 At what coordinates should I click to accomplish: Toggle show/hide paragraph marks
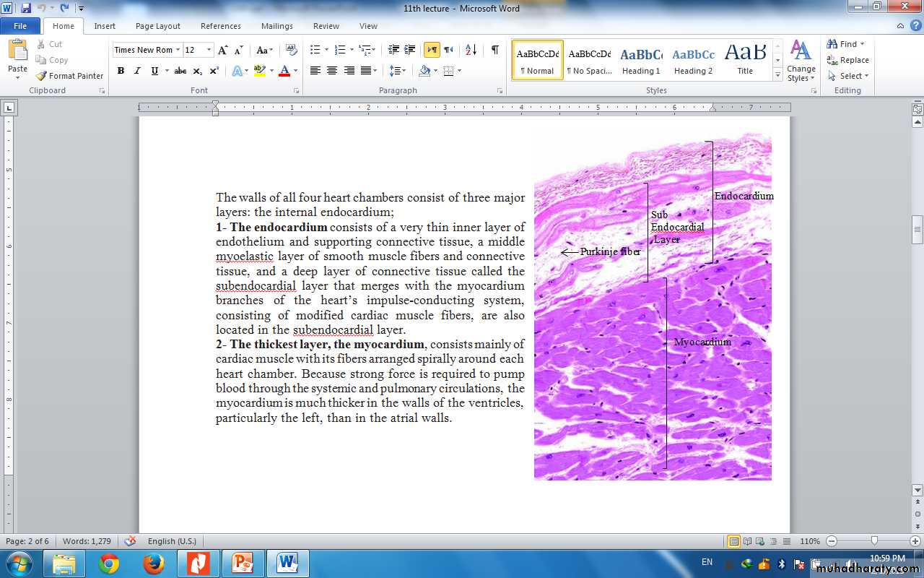[x=494, y=50]
